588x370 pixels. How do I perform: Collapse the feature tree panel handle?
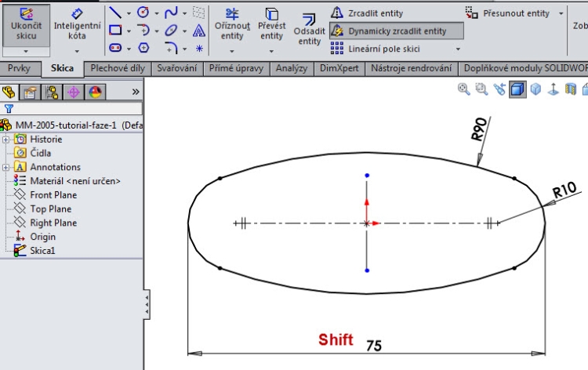[147, 304]
